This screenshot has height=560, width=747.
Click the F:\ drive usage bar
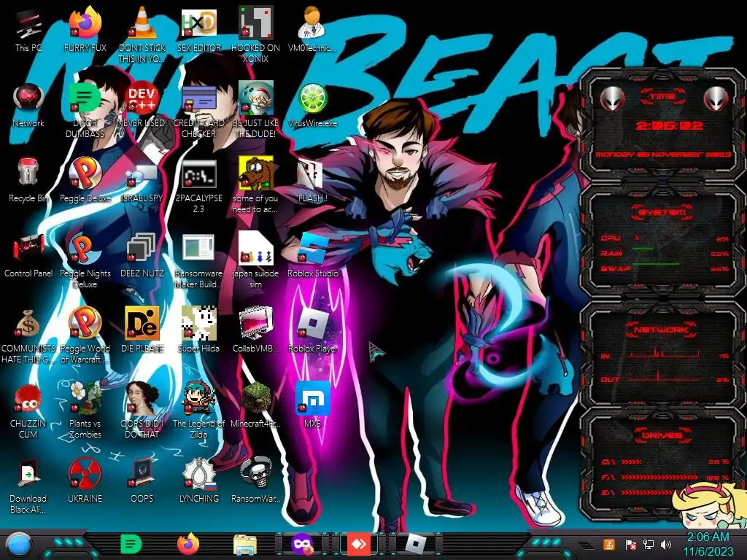pyautogui.click(x=659, y=477)
